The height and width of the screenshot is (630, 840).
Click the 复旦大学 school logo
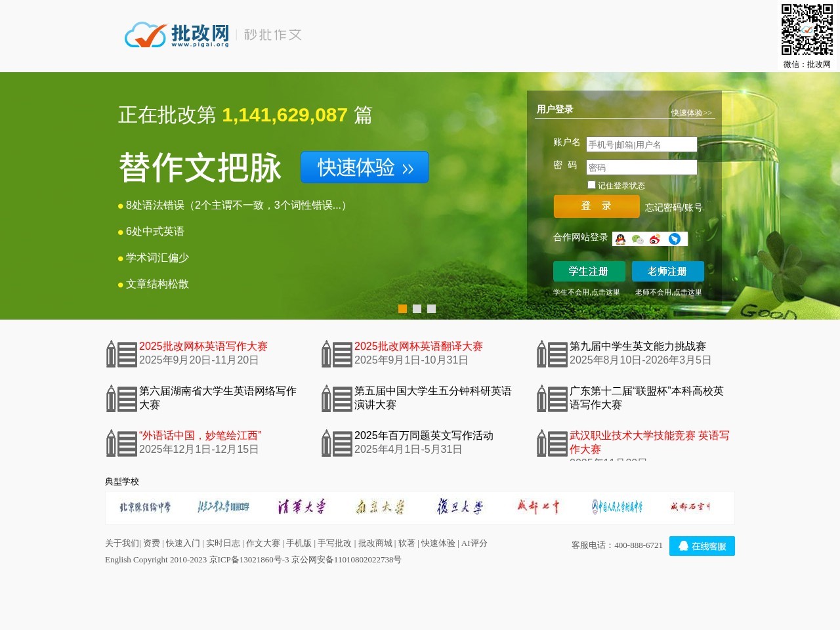click(459, 507)
